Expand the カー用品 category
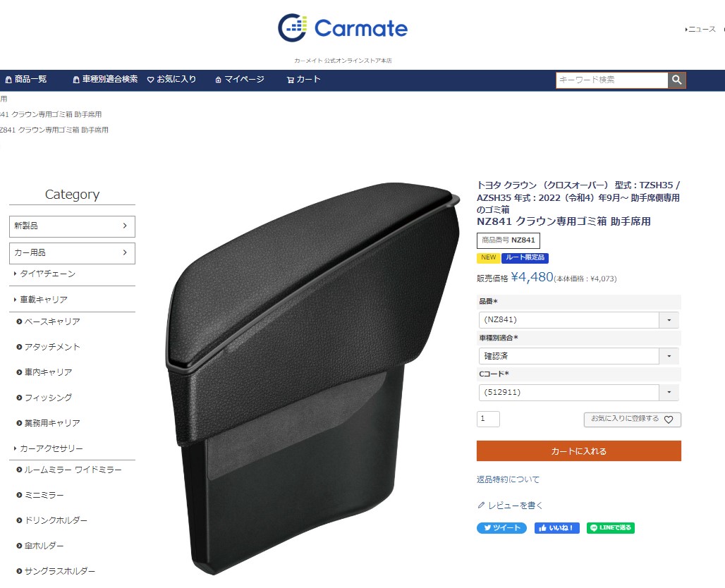 (72, 253)
